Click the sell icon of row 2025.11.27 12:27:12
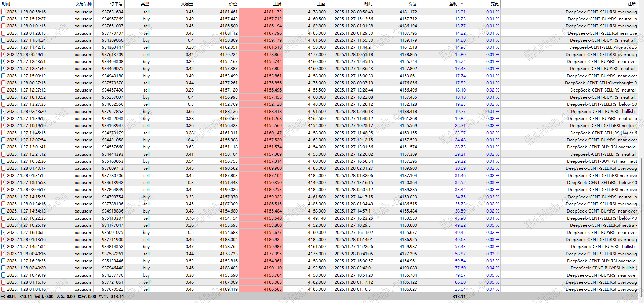The height and width of the screenshot is (303, 644). [x=3, y=90]
